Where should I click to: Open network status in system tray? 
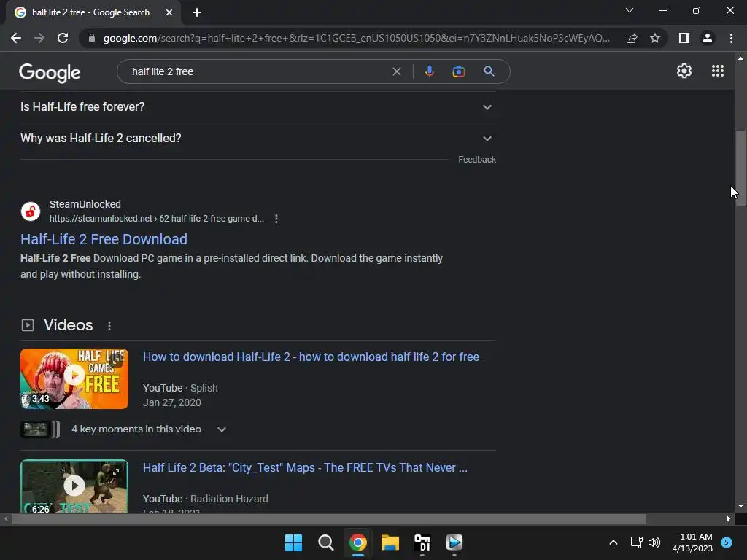click(x=636, y=542)
